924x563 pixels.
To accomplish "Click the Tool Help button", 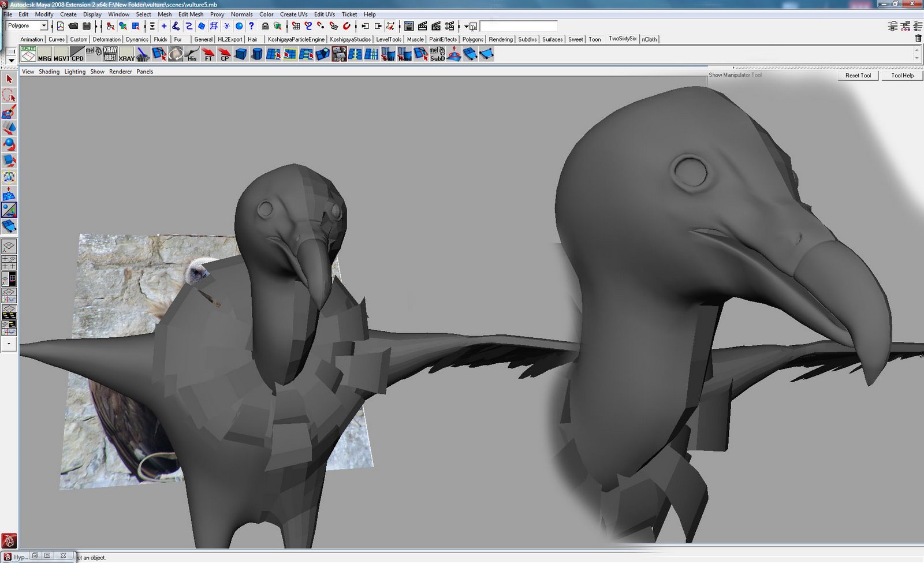I will [902, 76].
